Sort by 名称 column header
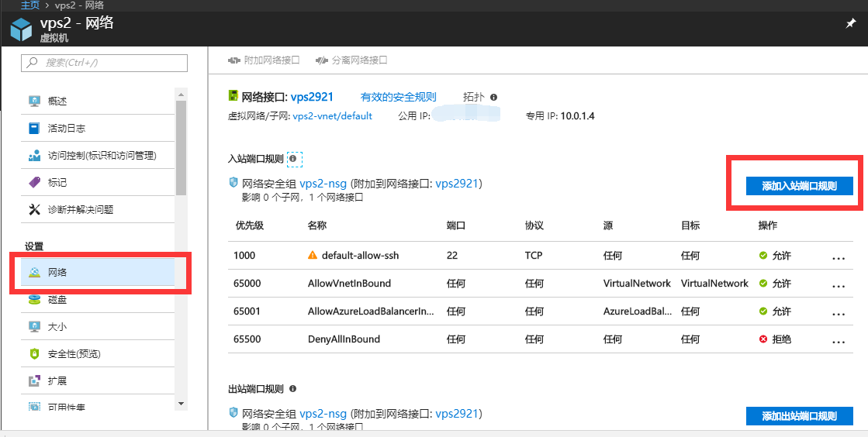Screen dimensions: 868x437 pos(317,225)
